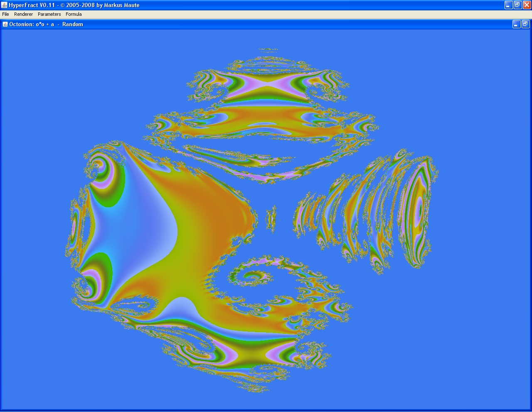Image resolution: width=532 pixels, height=412 pixels.
Task: Click the spiral center below the fractal middle
Action: click(252, 276)
